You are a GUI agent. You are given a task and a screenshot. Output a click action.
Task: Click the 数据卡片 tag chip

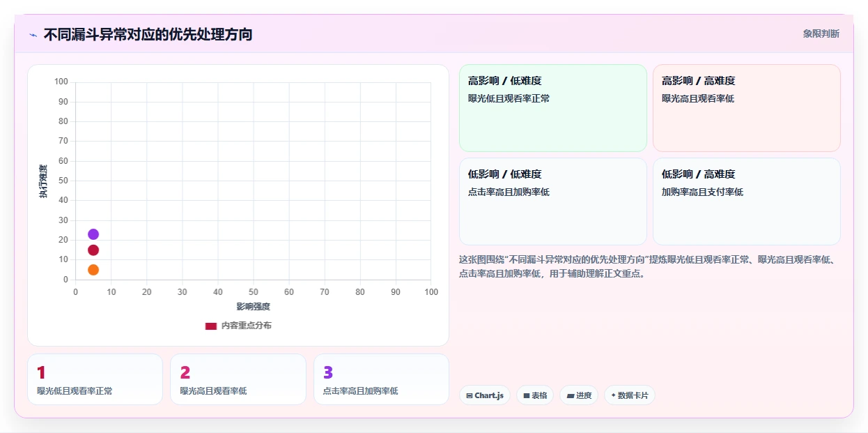pyautogui.click(x=630, y=395)
